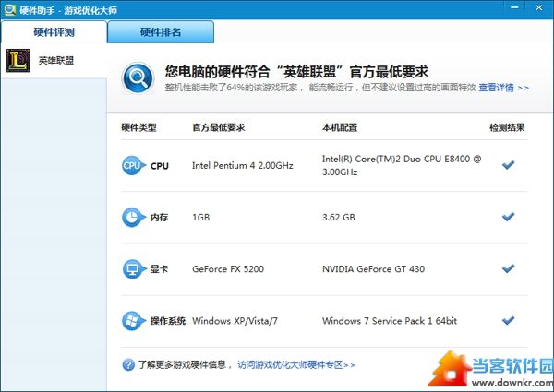This screenshot has width=554, height=392.
Task: Click the CPU hardware icon
Action: point(131,165)
